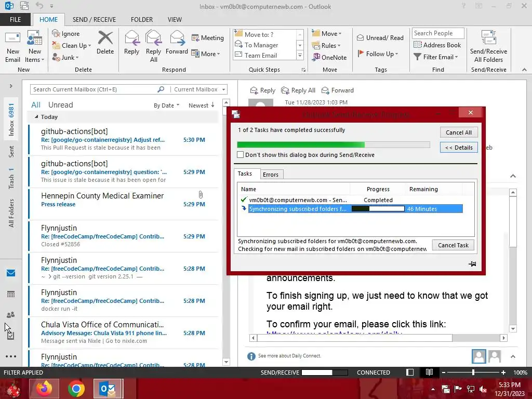Click the search magnifier icon
The image size is (532, 399).
pos(161,89)
